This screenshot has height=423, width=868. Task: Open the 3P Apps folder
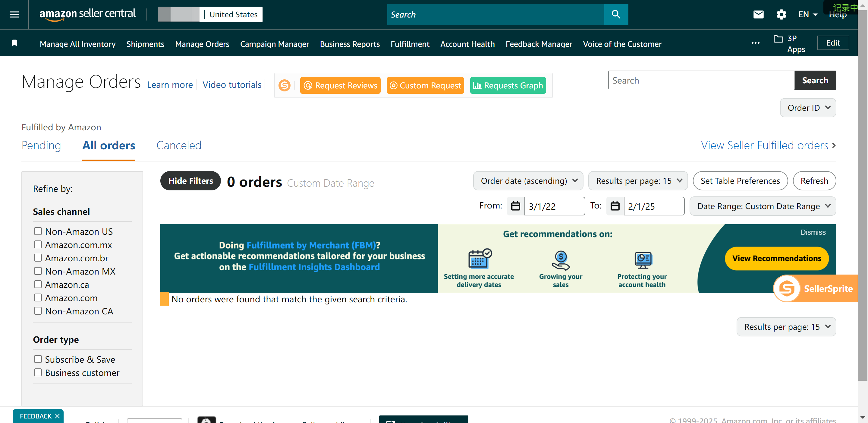(790, 43)
